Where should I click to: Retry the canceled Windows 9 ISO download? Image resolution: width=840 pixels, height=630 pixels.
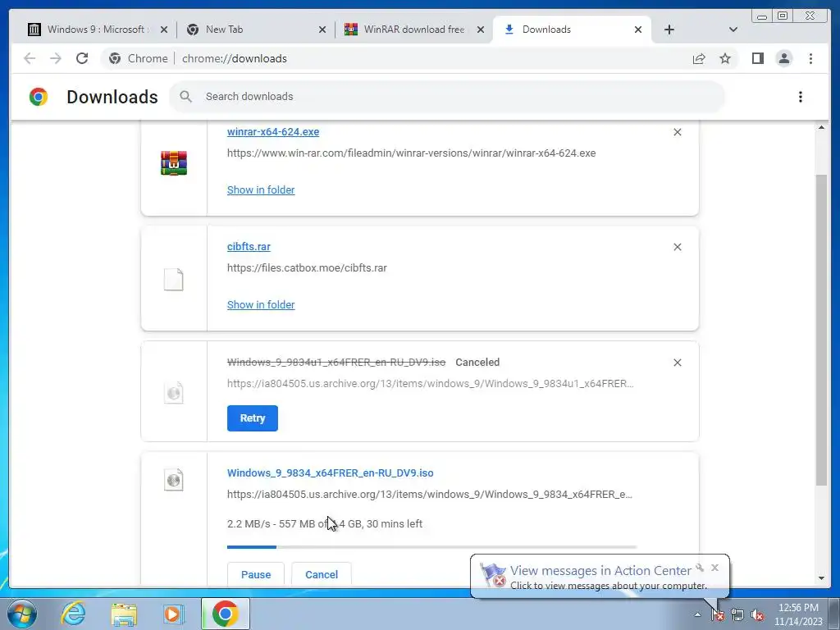coord(253,418)
